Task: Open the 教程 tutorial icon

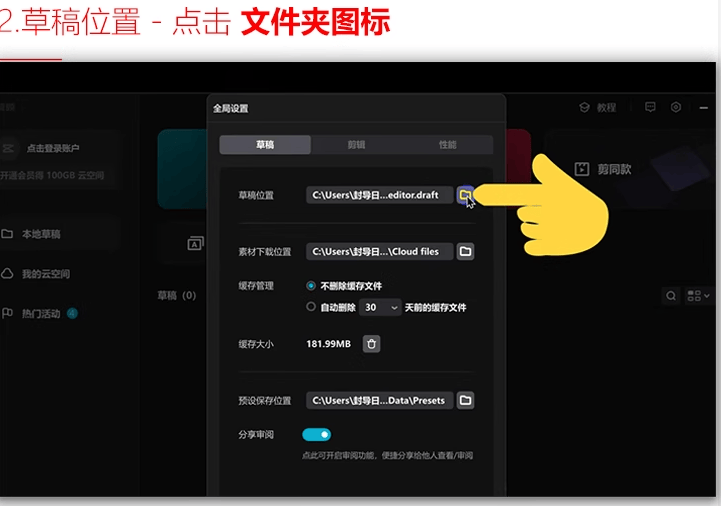Action: 585,107
